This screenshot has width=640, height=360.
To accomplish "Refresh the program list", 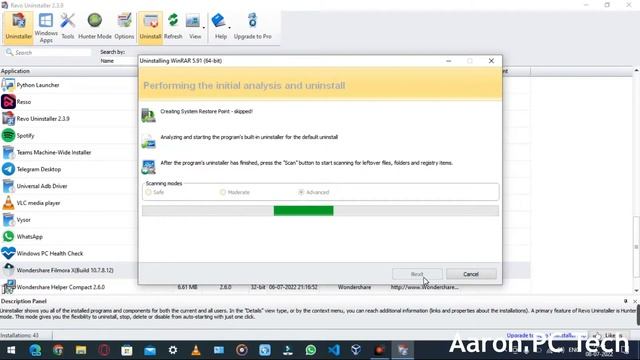I will coord(173,27).
